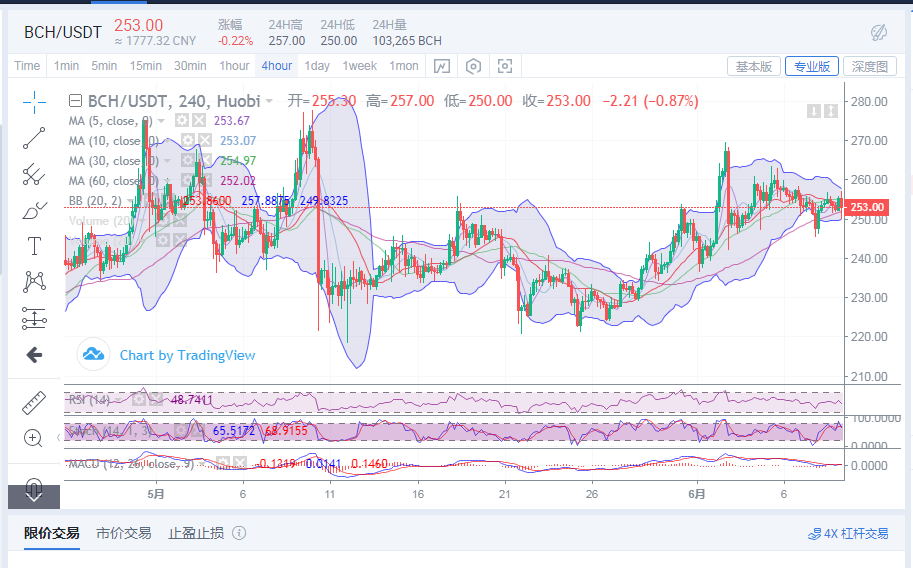The width and height of the screenshot is (913, 568).
Task: Select the 1day interval
Action: pos(317,66)
